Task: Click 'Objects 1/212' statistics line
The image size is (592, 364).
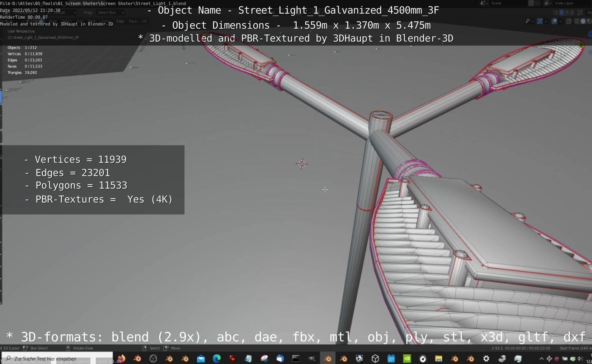Action: tap(22, 48)
